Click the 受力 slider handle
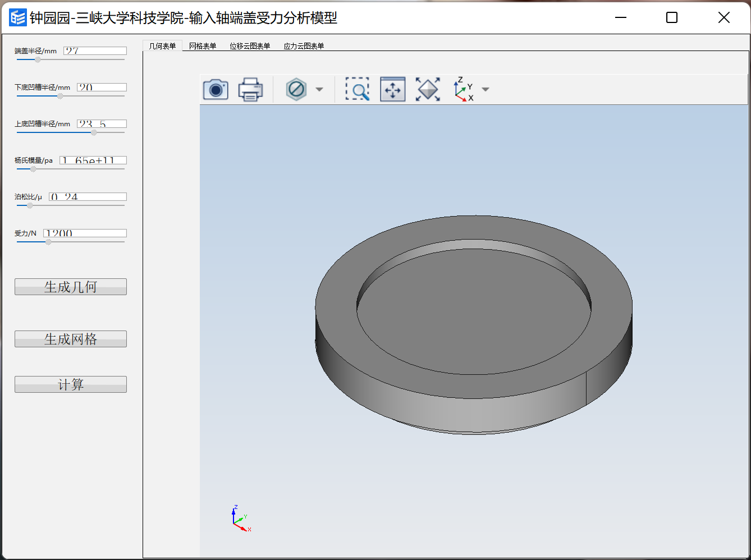Screen dimensions: 751x560 click(48, 242)
